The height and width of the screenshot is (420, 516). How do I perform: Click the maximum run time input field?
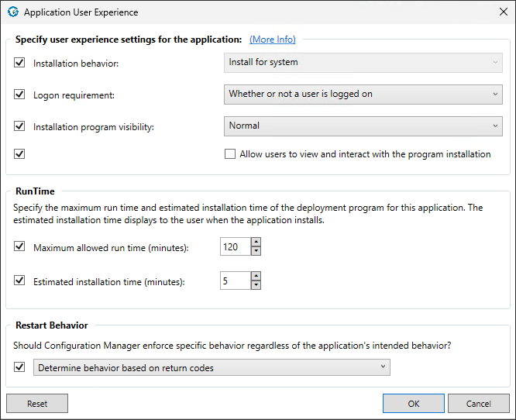[235, 247]
